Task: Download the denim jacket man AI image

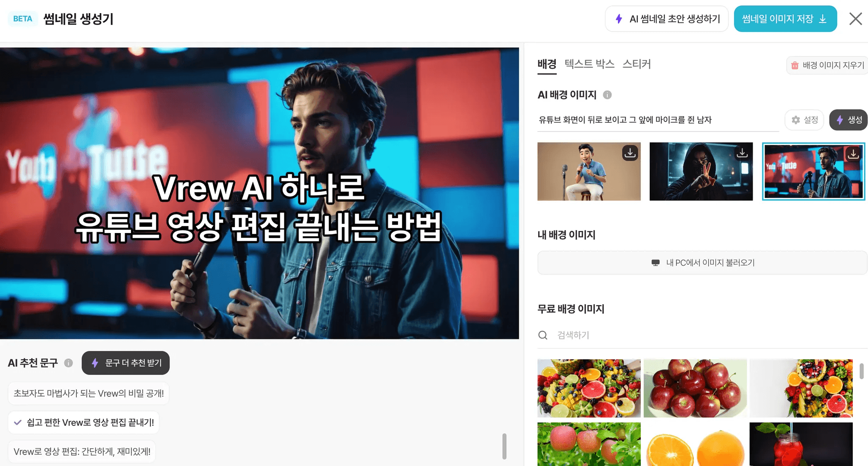Action: coord(853,153)
